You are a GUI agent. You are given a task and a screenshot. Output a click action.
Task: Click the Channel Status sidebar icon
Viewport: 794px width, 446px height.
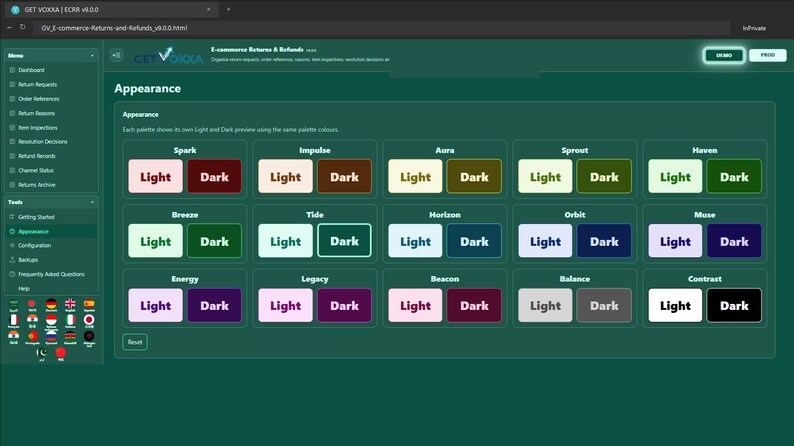click(12, 171)
